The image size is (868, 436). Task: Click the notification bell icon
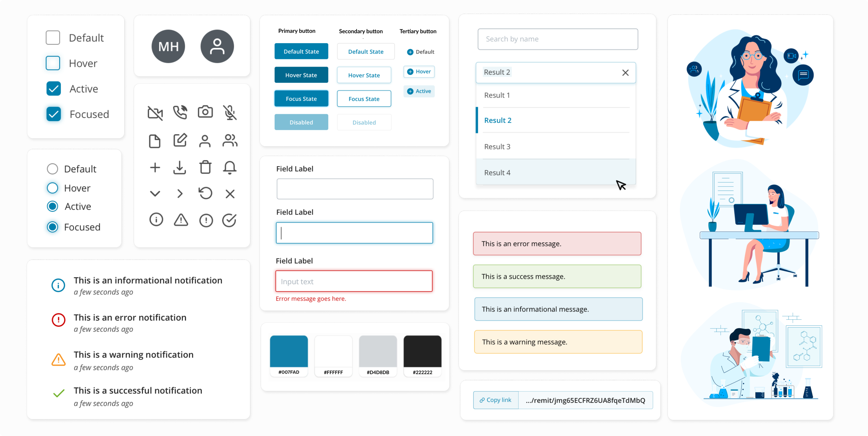click(x=230, y=167)
